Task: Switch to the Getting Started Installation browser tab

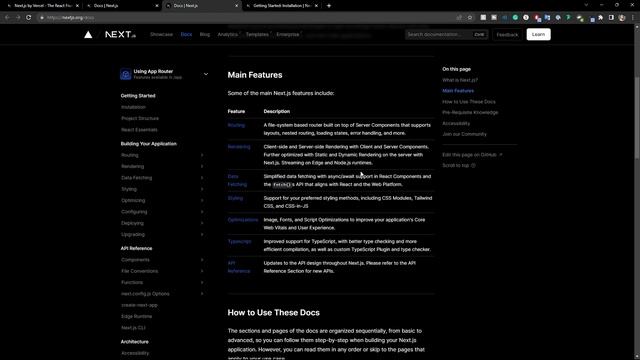Action: tap(282, 6)
